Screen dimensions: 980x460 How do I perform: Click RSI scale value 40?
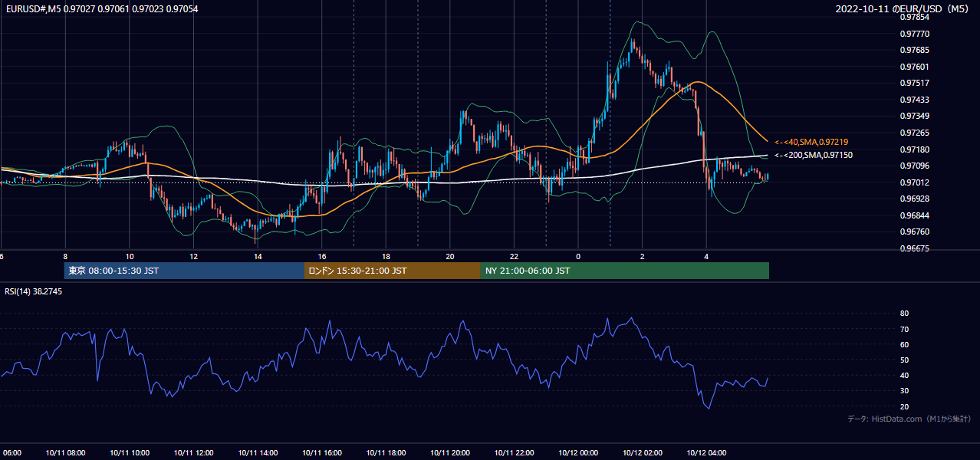(904, 375)
